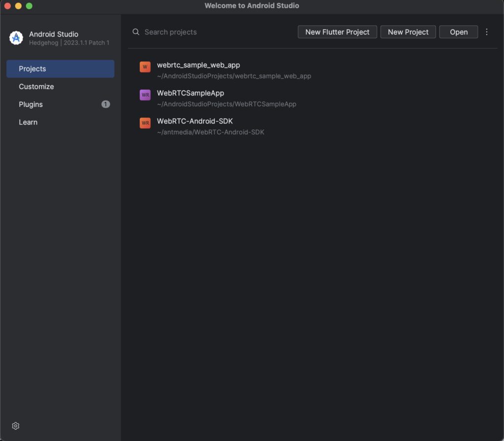This screenshot has width=504, height=441.
Task: Open the three-dot more actions menu
Action: (487, 32)
